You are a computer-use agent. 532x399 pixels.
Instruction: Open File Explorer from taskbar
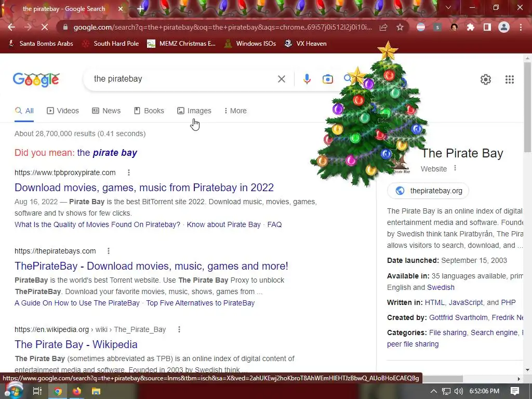click(x=96, y=391)
